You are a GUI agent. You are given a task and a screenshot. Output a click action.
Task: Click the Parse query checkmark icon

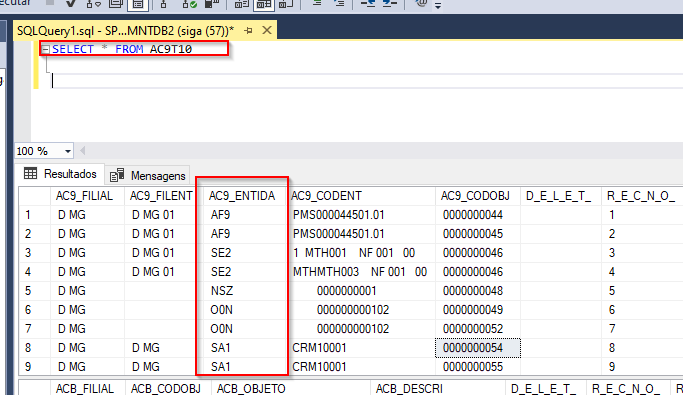(71, 3)
